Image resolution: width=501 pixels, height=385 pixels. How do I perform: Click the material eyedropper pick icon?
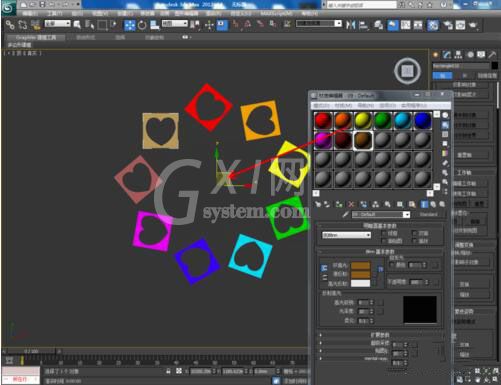[346, 214]
